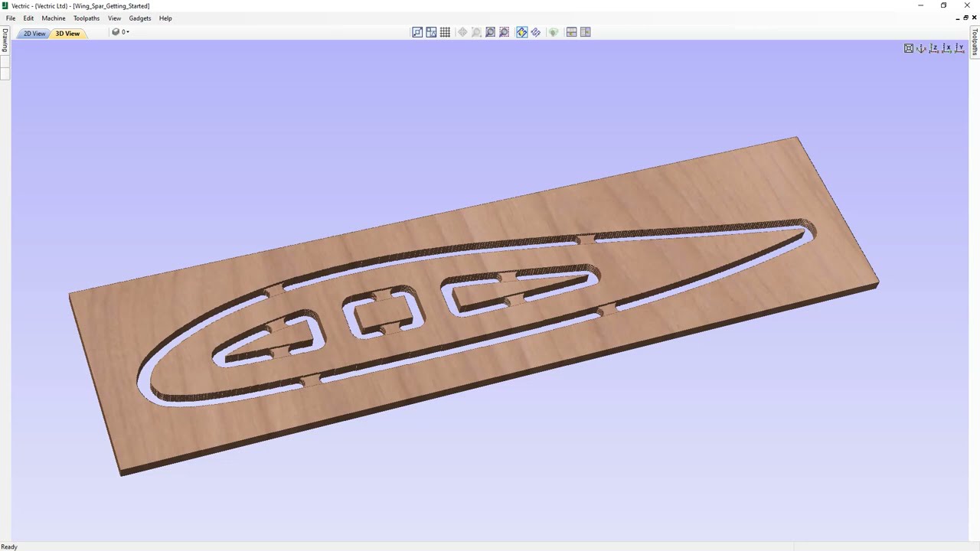
Task: Expand the Toolpaths side panel tab
Action: 975,42
